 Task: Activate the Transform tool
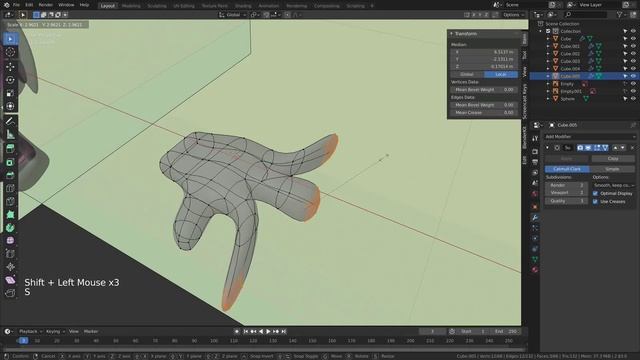coord(10,107)
